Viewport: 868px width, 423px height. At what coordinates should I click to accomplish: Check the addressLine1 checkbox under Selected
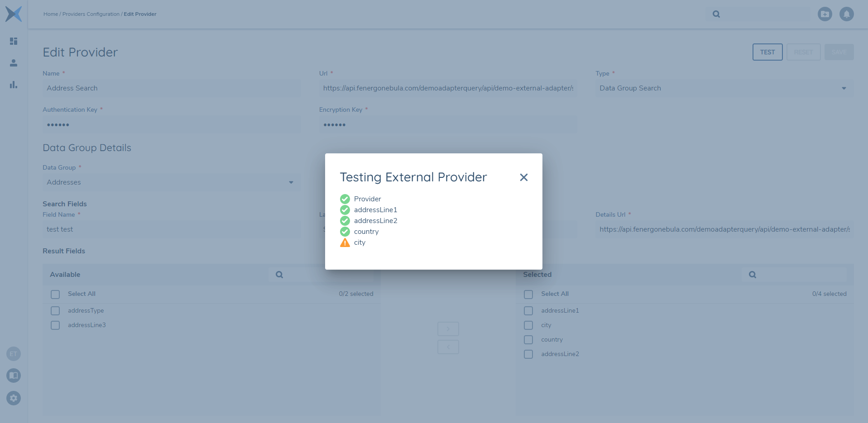[x=528, y=311]
